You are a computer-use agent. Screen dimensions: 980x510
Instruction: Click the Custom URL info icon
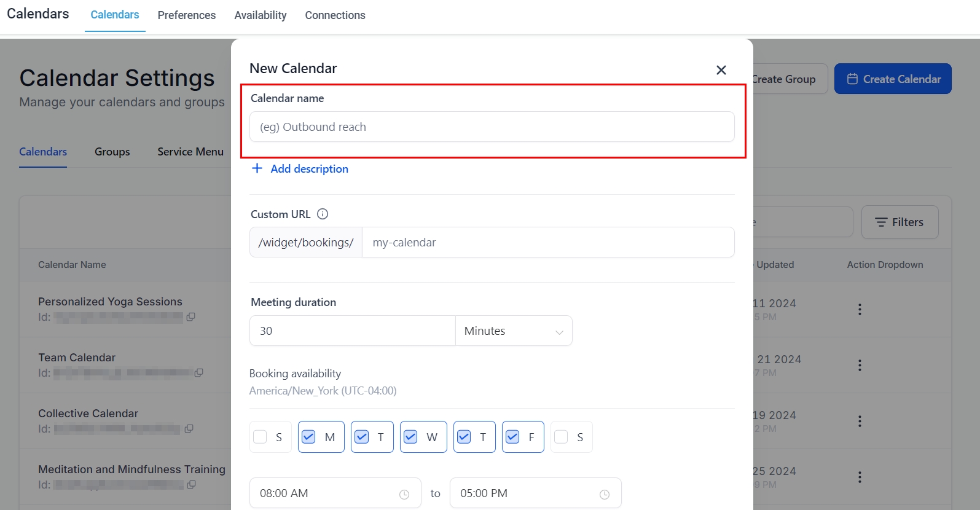tap(323, 214)
